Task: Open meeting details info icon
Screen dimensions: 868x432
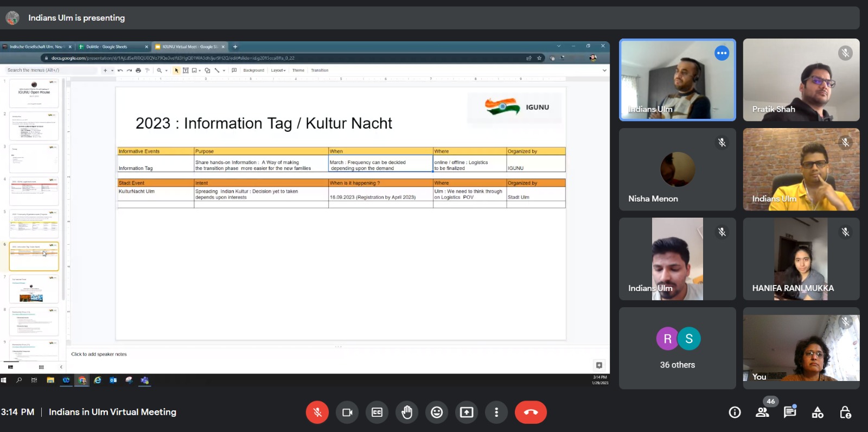Action: pyautogui.click(x=735, y=412)
